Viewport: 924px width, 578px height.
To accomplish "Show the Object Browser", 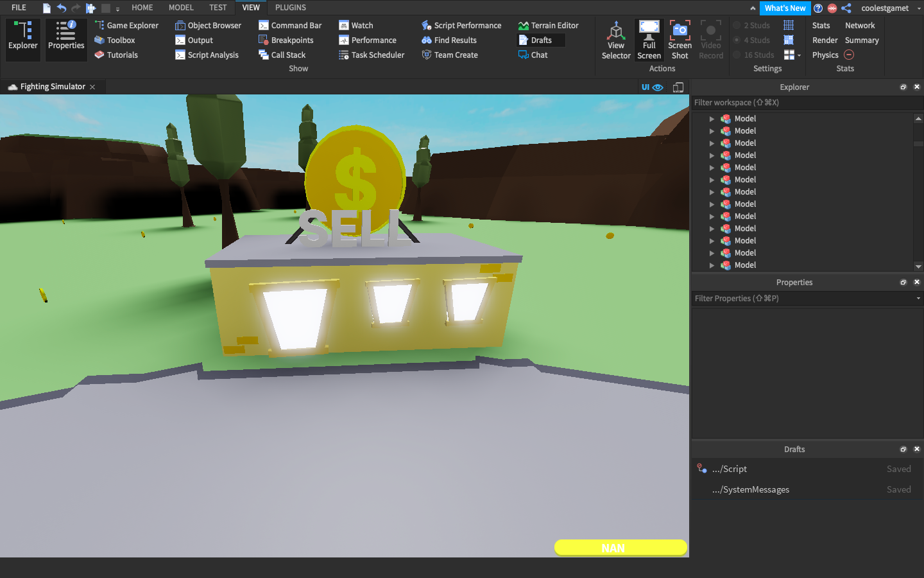I will click(x=208, y=26).
